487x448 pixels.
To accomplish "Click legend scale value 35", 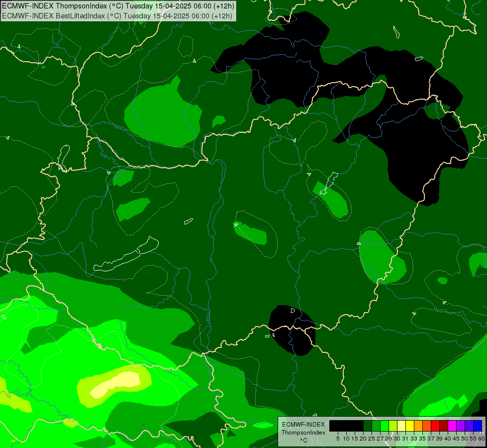I will (422, 439).
